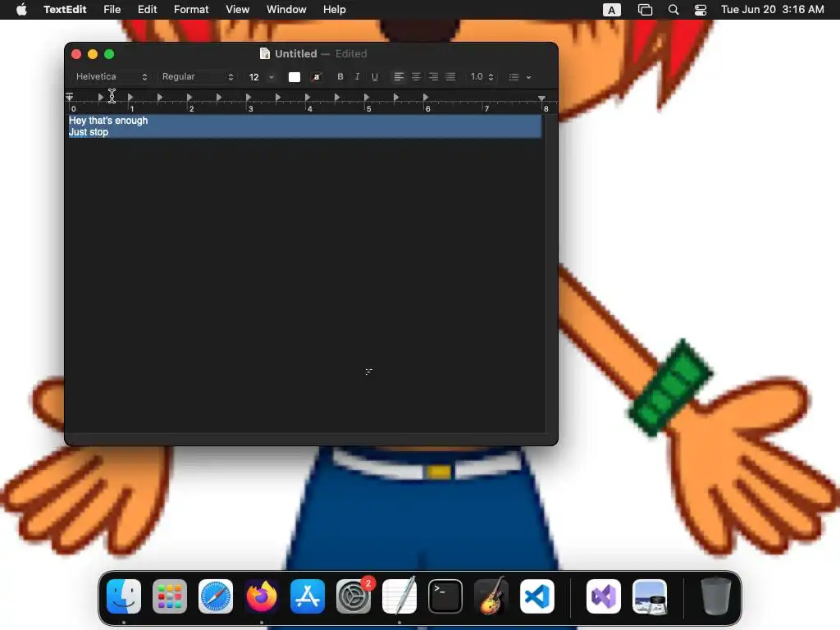This screenshot has width=840, height=630.
Task: Launch Visual Studio from the Dock
Action: [x=604, y=596]
